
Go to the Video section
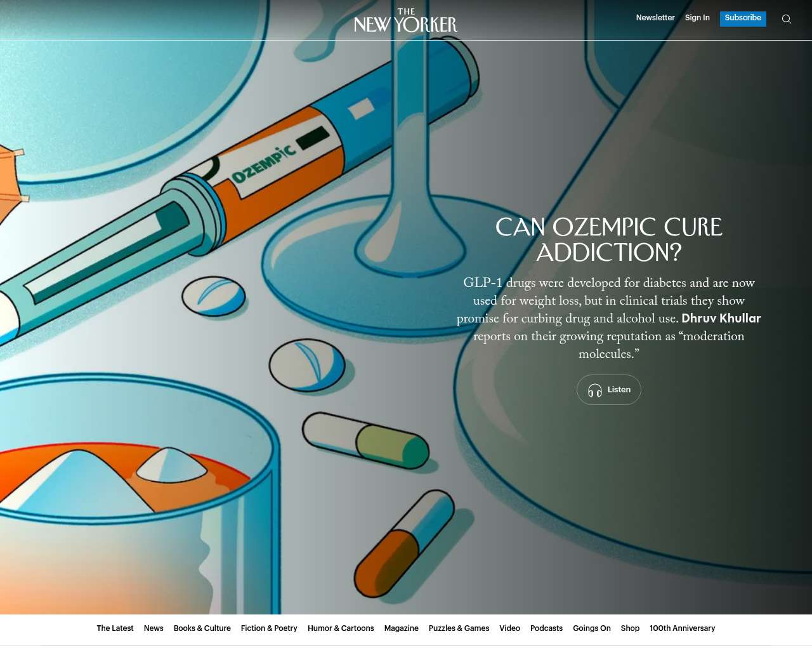click(x=509, y=628)
